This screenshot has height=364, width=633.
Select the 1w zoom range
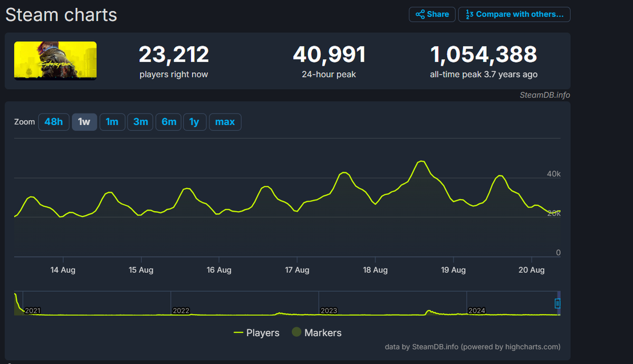[x=84, y=122]
